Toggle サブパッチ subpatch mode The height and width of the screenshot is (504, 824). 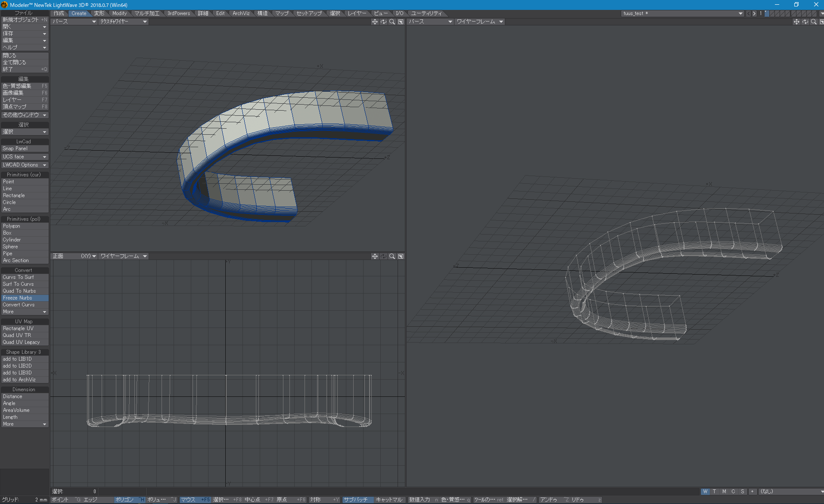tap(358, 500)
